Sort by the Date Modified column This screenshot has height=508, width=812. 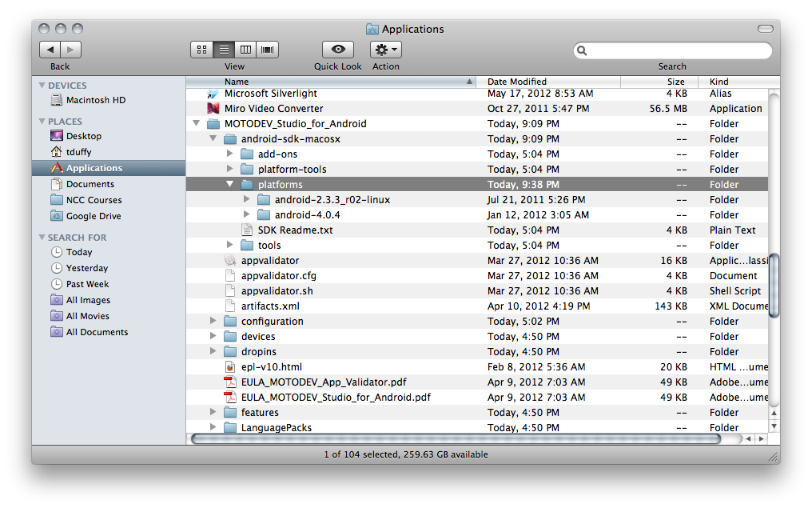(x=549, y=82)
